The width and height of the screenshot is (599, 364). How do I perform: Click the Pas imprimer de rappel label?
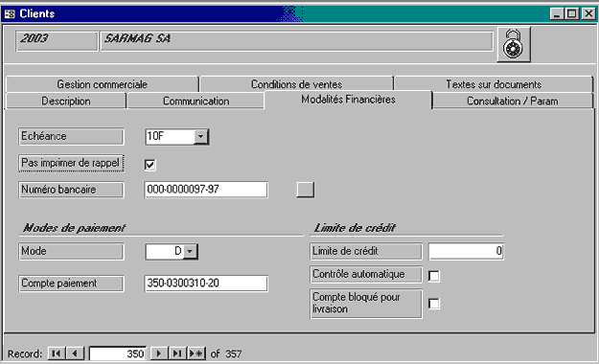pos(72,163)
